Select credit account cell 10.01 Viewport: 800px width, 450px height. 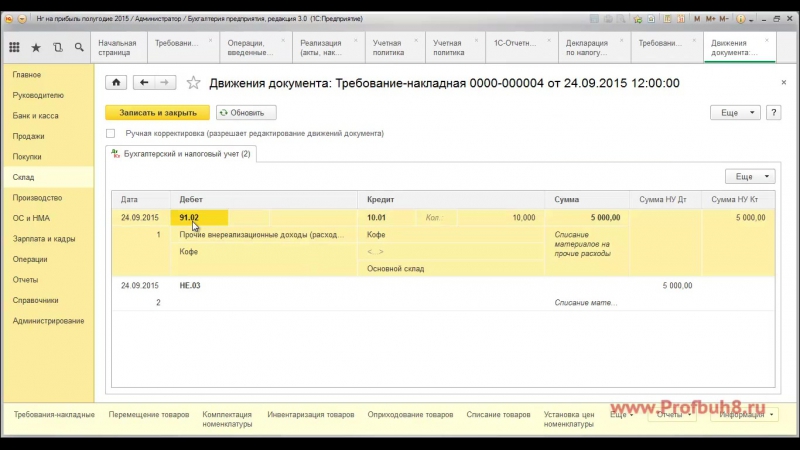[387, 218]
